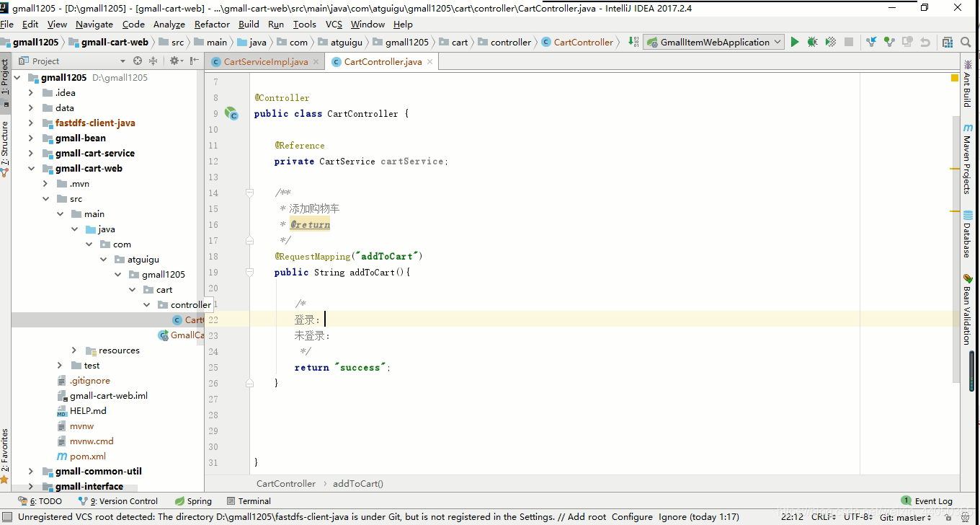Fold the Javadoc comment at line 14

249,193
